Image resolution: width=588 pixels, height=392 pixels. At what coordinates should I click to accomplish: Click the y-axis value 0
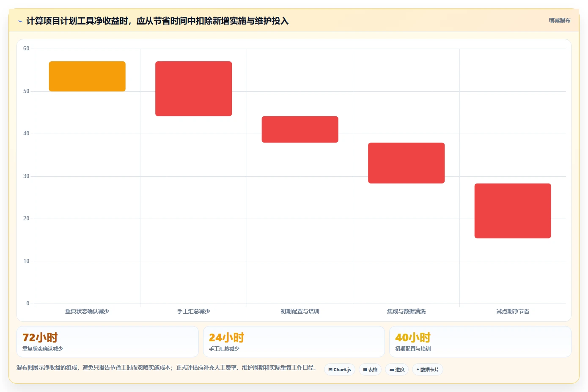[x=28, y=304]
